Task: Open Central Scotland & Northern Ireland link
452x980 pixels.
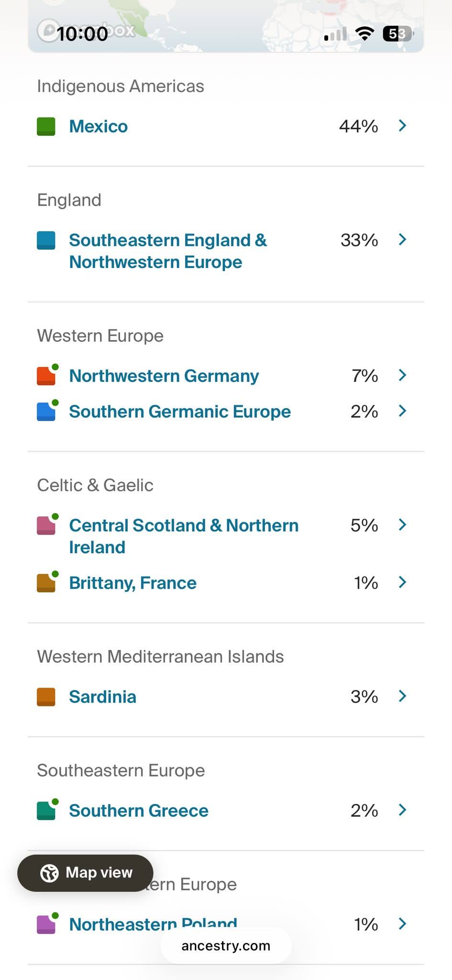Action: (x=184, y=536)
